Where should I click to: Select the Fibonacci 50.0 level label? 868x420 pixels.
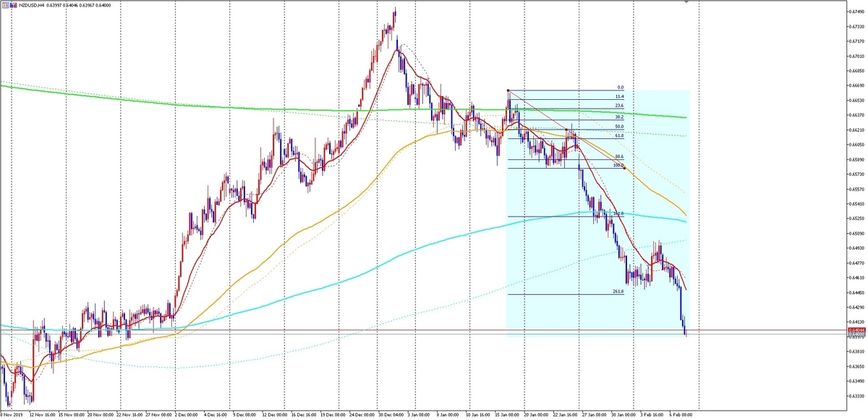[619, 127]
